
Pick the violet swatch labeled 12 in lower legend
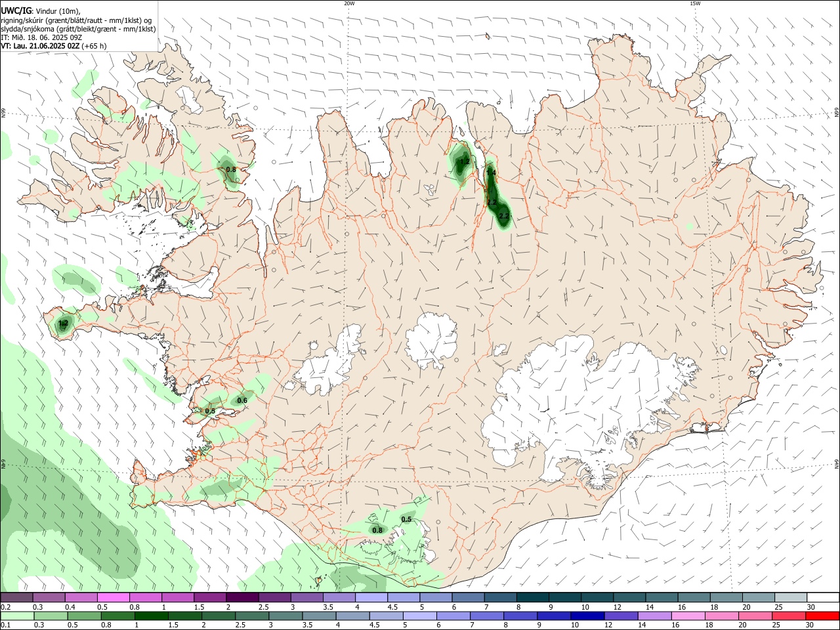[621, 616]
